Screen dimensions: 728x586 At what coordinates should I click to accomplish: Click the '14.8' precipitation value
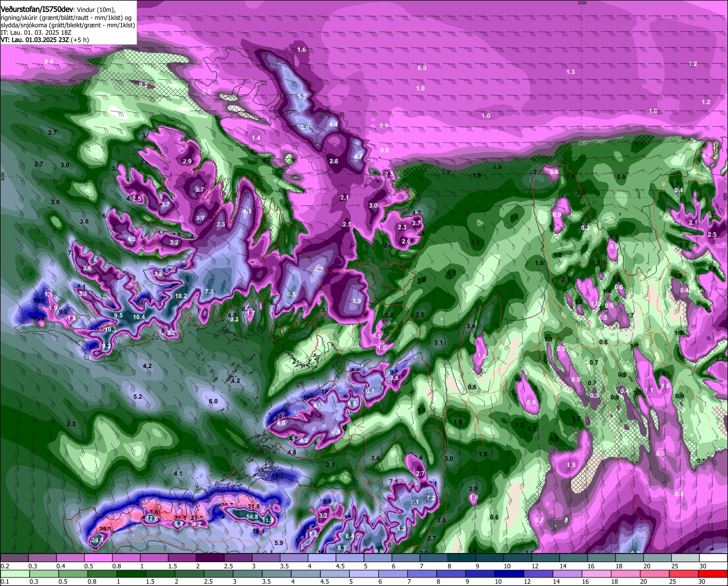[x=252, y=517]
